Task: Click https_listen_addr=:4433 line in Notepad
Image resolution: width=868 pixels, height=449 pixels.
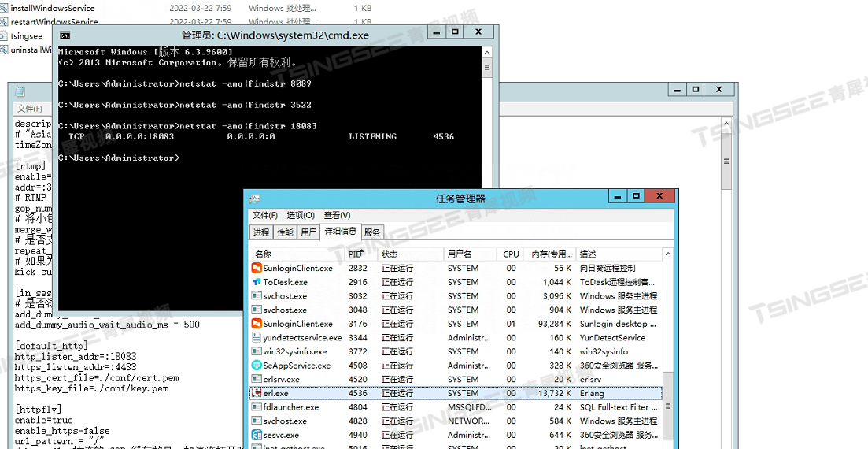Action: pos(76,367)
